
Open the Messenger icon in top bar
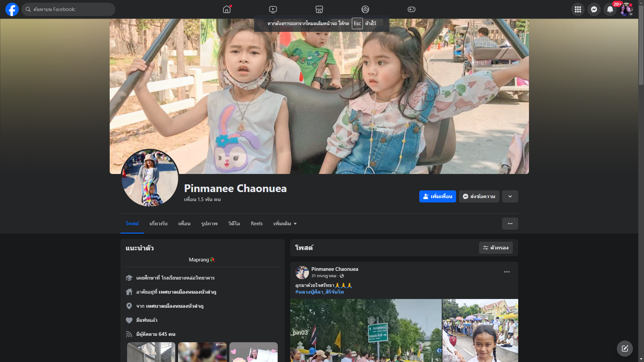pyautogui.click(x=594, y=9)
